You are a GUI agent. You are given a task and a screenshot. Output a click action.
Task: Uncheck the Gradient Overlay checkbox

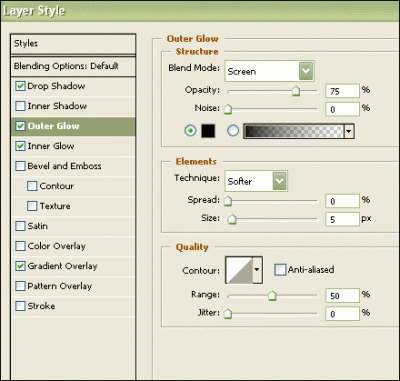(x=20, y=266)
